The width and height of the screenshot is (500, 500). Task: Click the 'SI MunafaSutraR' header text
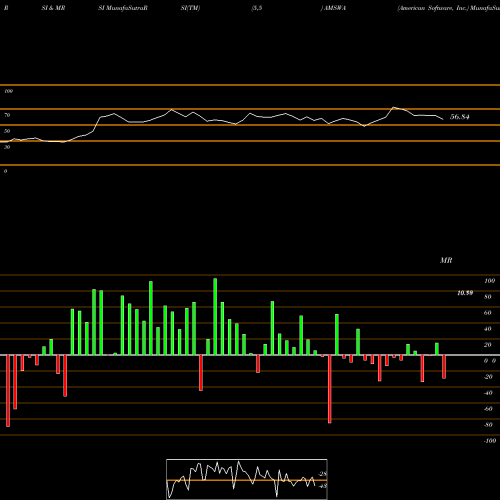[x=123, y=8]
